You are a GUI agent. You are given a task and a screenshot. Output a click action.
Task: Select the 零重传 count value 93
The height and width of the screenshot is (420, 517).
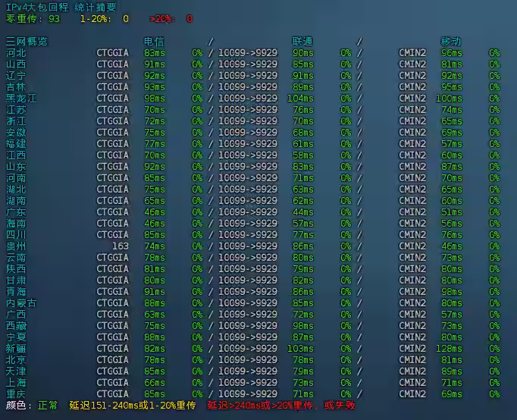coord(54,19)
